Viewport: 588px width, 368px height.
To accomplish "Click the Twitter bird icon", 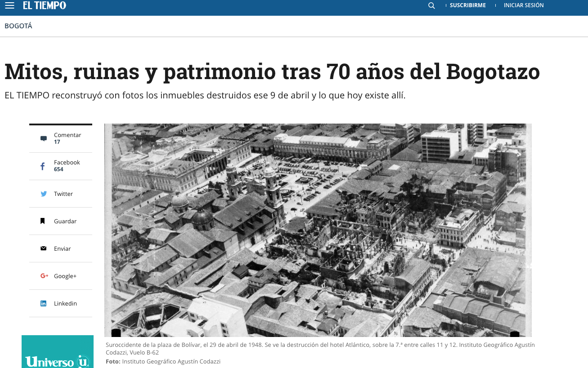I will 43,194.
